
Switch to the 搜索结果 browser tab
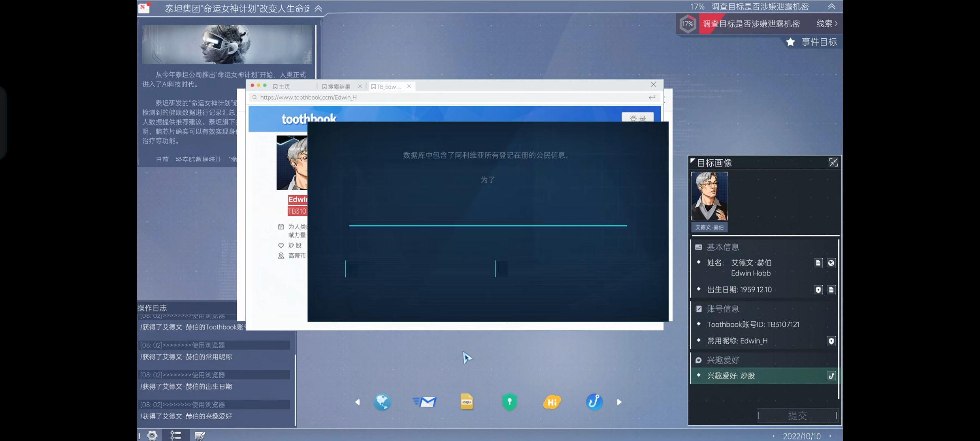(336, 87)
